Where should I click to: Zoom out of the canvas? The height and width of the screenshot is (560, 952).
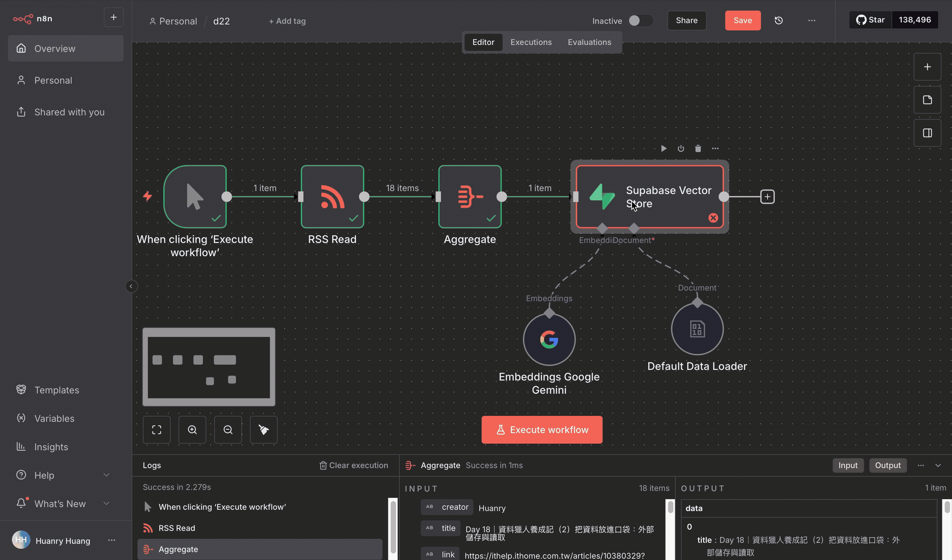(228, 430)
